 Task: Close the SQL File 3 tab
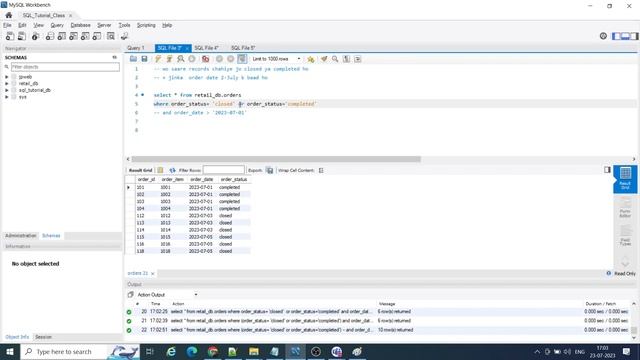pos(187,48)
